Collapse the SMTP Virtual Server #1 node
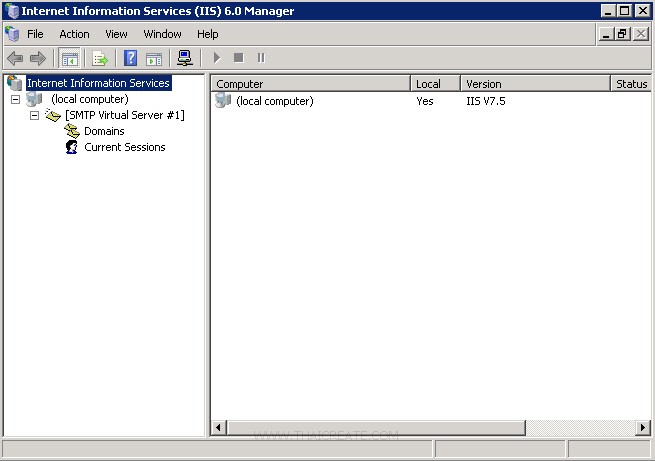This screenshot has height=461, width=655. 35,115
